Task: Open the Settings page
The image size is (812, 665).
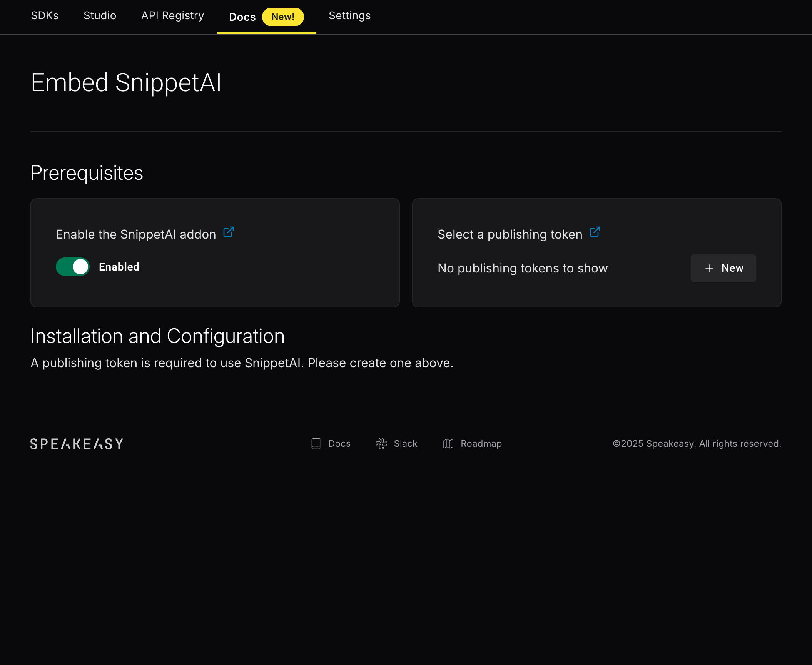Action: click(x=349, y=16)
